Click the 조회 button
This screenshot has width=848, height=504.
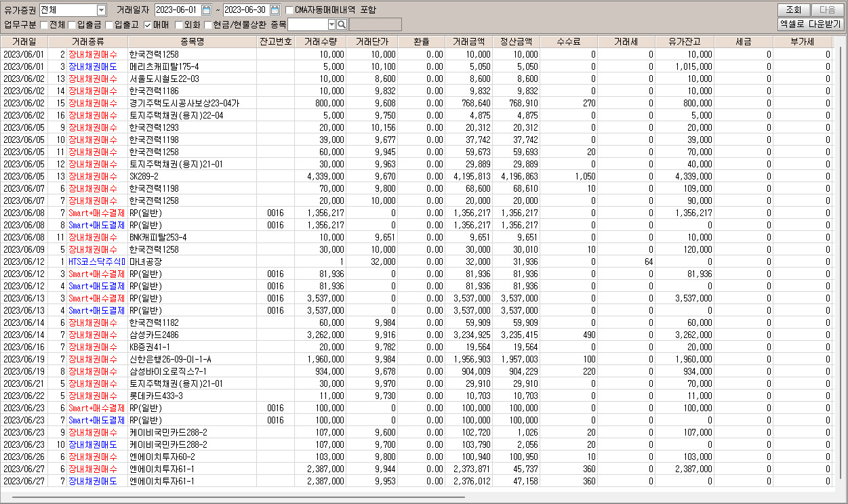(793, 10)
